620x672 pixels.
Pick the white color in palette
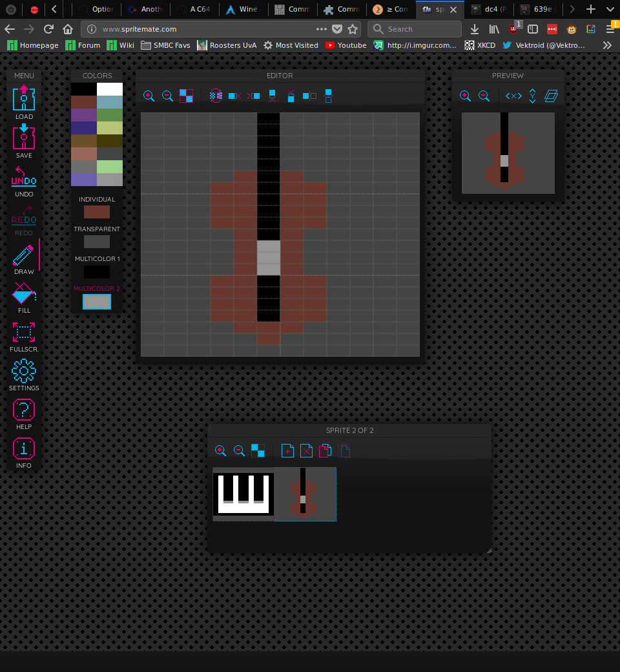click(110, 89)
